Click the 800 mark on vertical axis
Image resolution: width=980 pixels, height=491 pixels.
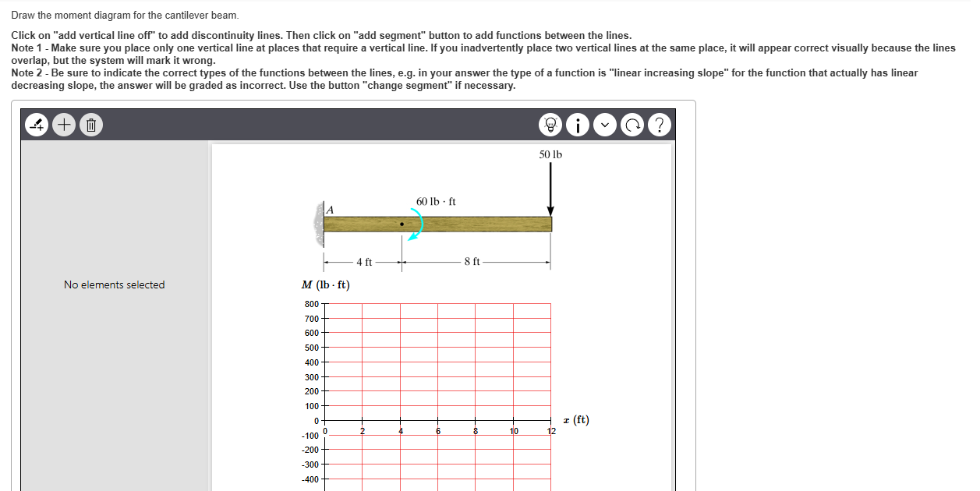coord(312,304)
